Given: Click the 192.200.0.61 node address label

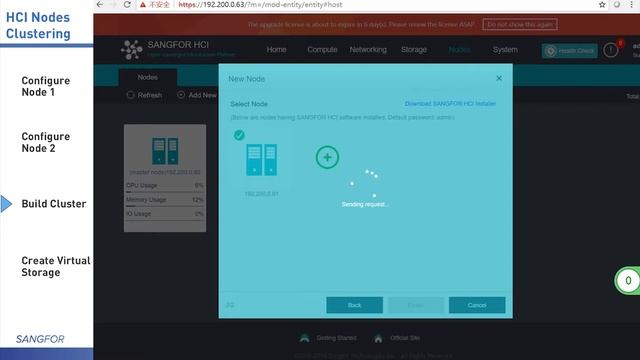Looking at the screenshot, I should pos(261,193).
